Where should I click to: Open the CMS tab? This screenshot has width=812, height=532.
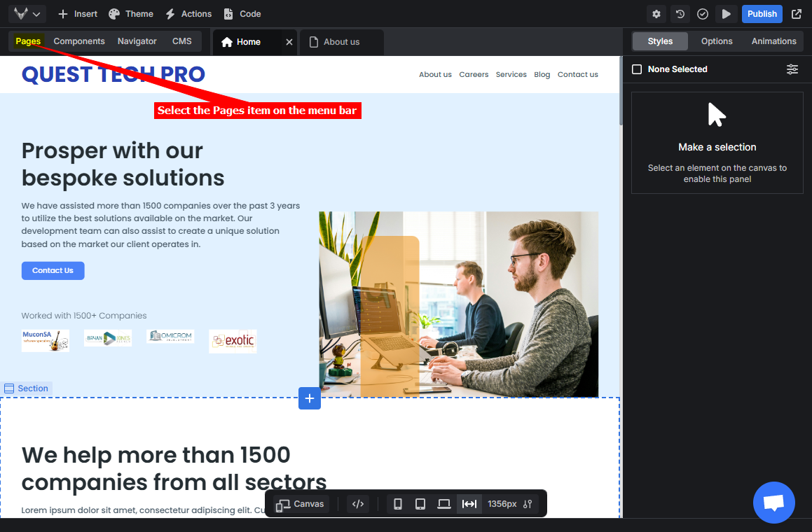point(181,41)
